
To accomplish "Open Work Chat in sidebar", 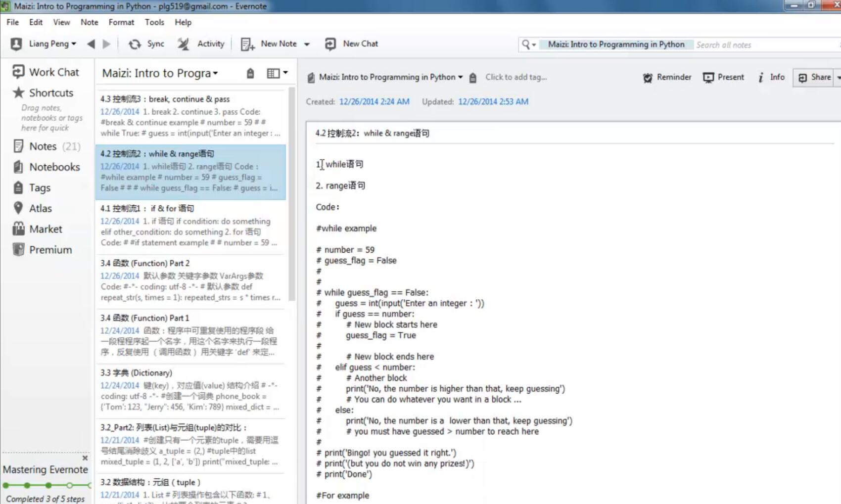I will click(x=46, y=72).
